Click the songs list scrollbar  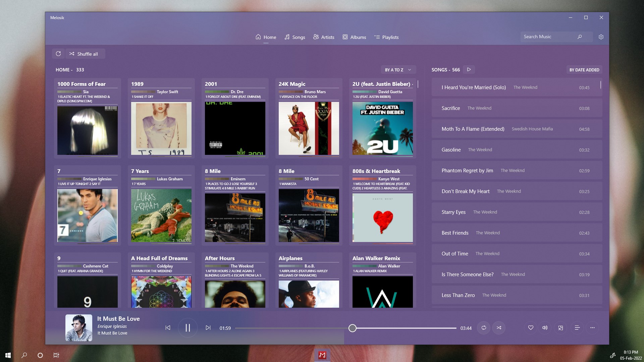[x=600, y=84]
